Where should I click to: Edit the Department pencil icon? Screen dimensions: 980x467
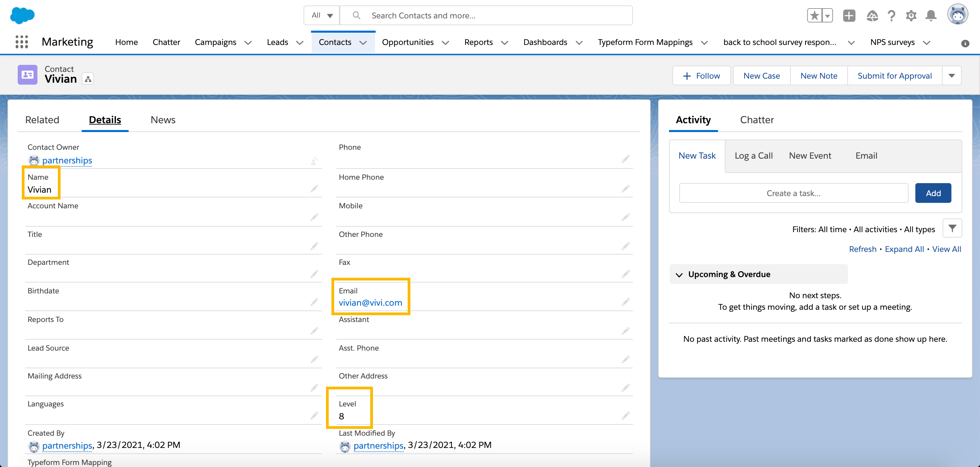click(314, 274)
